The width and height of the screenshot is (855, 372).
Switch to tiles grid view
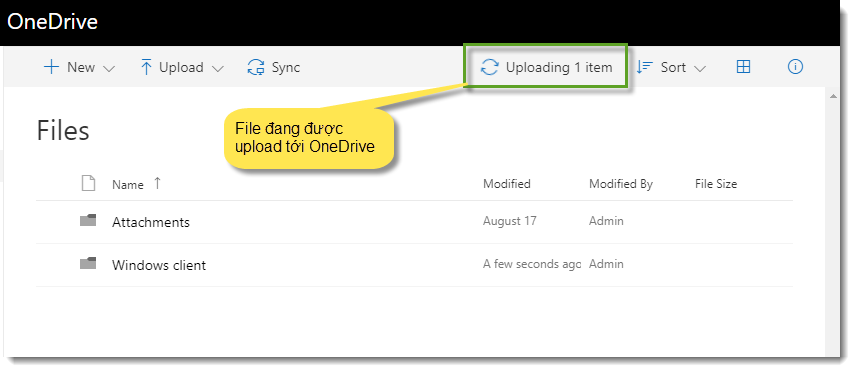(743, 67)
